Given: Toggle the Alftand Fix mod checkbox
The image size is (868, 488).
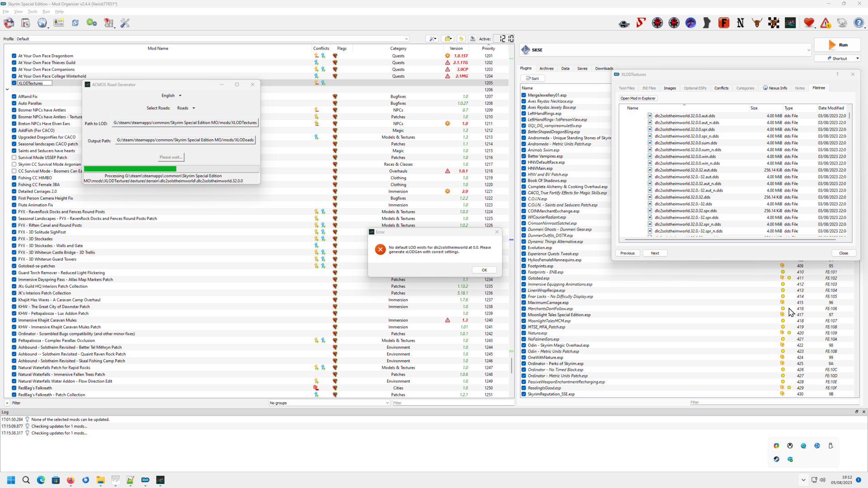Looking at the screenshot, I should [x=14, y=97].
